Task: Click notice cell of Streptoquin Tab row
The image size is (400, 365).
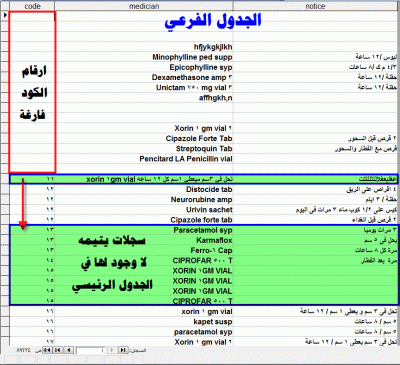Action: point(315,148)
